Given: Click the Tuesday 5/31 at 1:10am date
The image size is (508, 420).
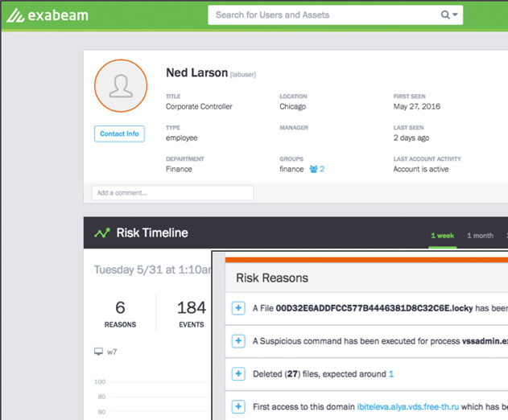Looking at the screenshot, I should 152,270.
